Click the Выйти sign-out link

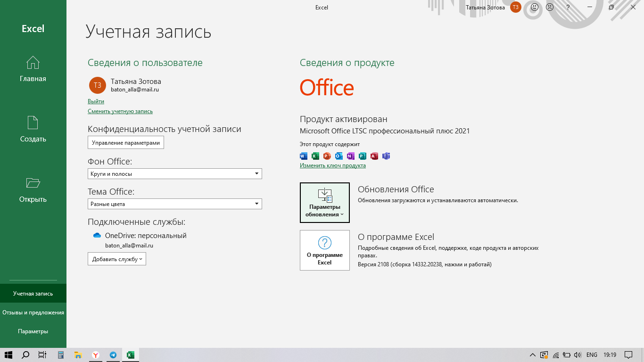click(x=96, y=101)
